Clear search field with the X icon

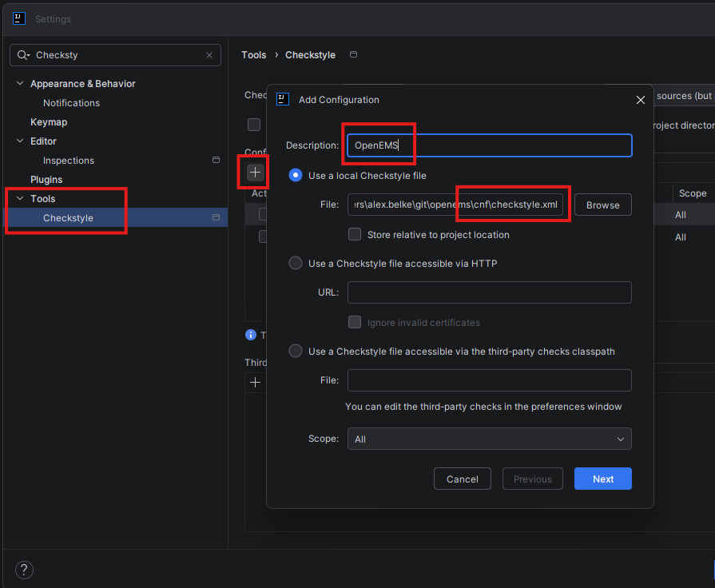coord(209,55)
